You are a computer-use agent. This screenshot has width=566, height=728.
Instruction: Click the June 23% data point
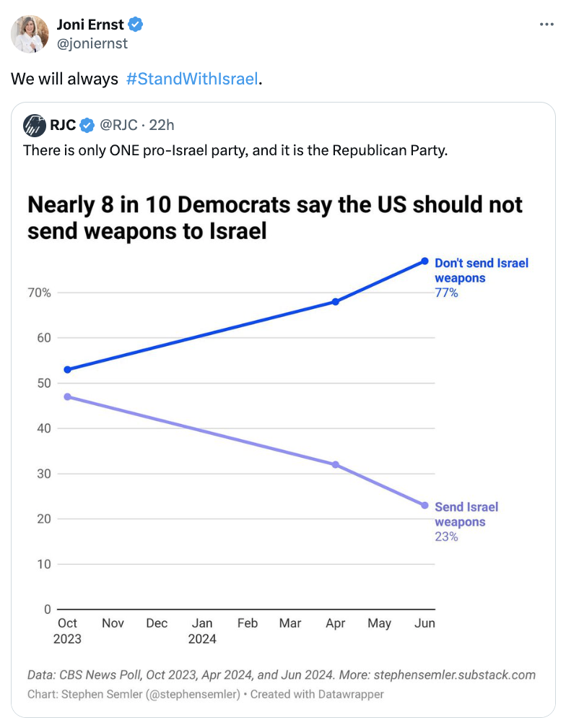pos(425,505)
